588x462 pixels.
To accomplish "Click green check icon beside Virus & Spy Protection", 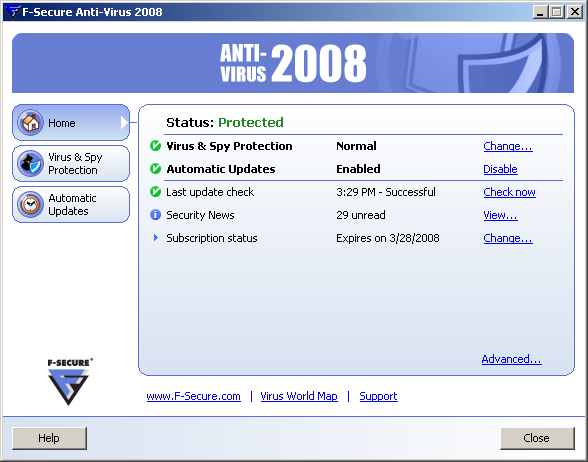I will coord(155,146).
